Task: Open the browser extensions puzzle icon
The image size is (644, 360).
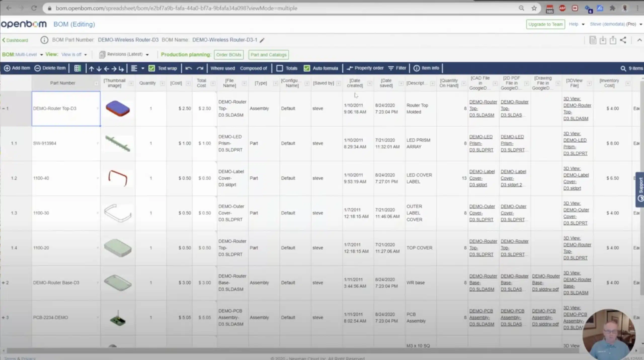Action: [612, 8]
